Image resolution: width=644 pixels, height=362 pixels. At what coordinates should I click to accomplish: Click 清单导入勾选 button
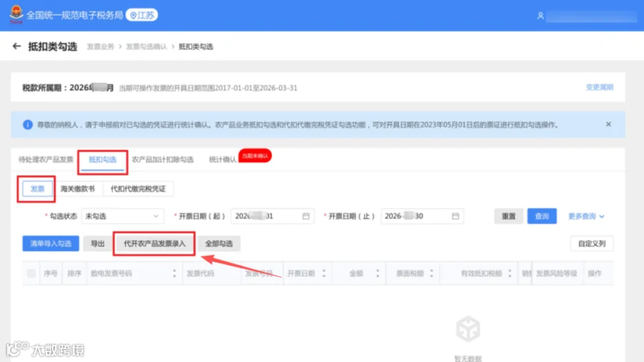[51, 243]
